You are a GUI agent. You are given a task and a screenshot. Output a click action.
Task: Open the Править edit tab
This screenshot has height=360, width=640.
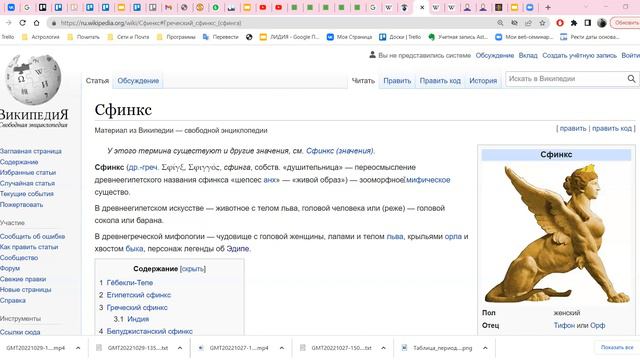tap(397, 81)
